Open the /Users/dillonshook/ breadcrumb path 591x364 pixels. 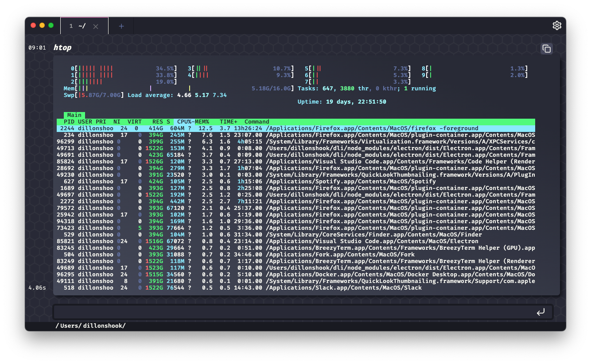pos(90,325)
